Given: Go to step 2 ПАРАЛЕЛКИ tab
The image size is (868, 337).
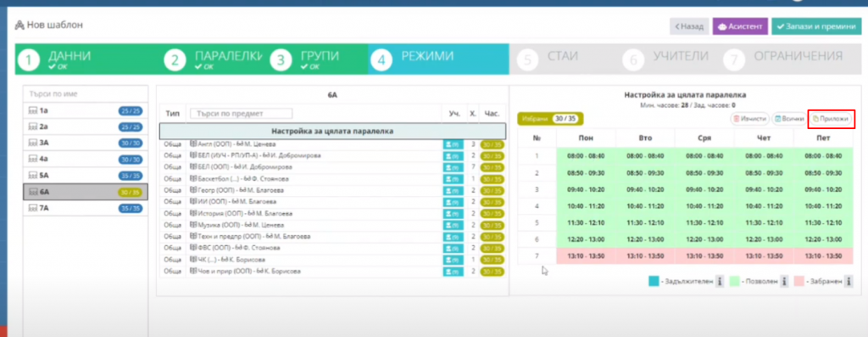Looking at the screenshot, I should [215, 59].
